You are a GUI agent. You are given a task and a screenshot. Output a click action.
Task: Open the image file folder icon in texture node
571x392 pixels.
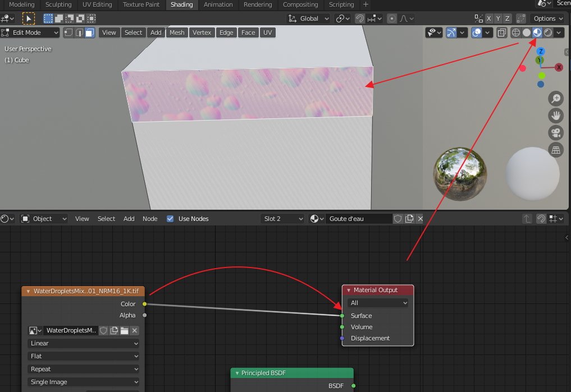tap(124, 331)
